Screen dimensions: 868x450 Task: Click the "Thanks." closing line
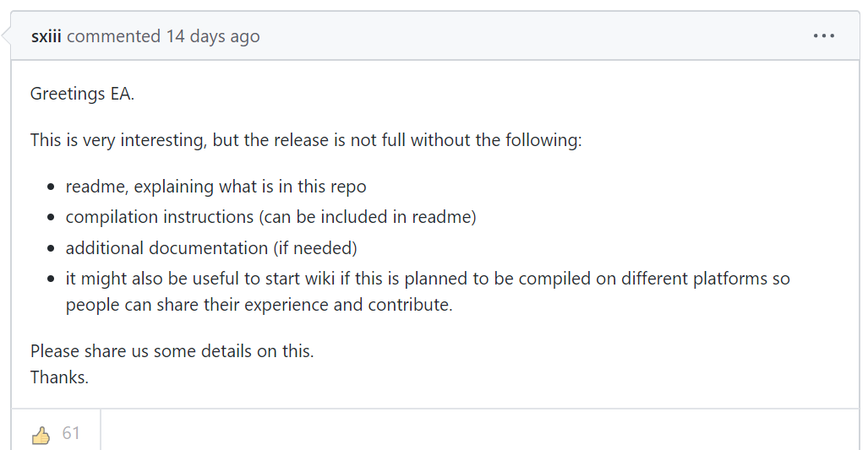(59, 377)
